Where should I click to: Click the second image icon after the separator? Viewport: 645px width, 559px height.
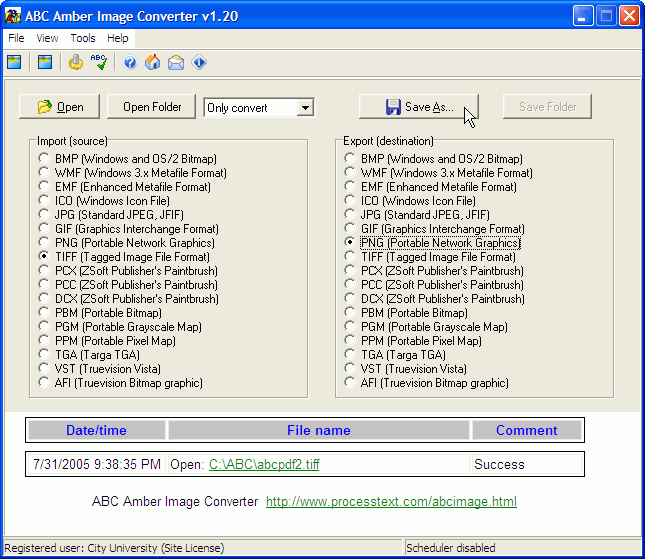click(x=45, y=63)
